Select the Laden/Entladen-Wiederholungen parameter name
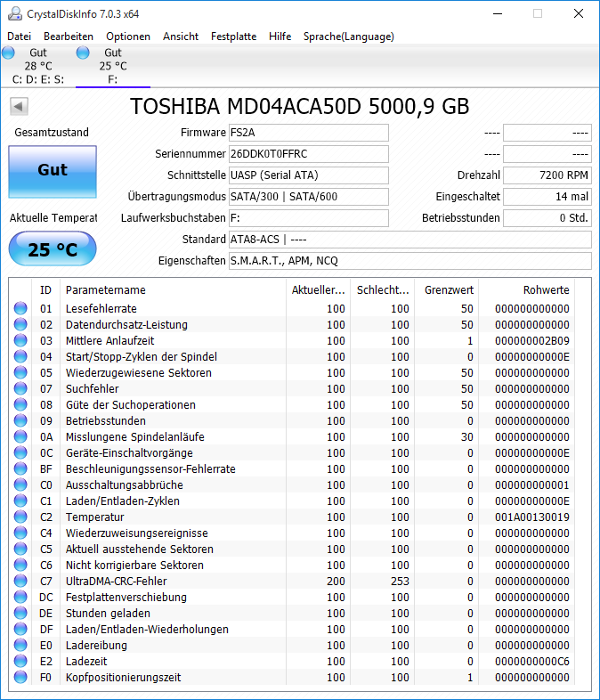600x700 pixels. pos(147,630)
